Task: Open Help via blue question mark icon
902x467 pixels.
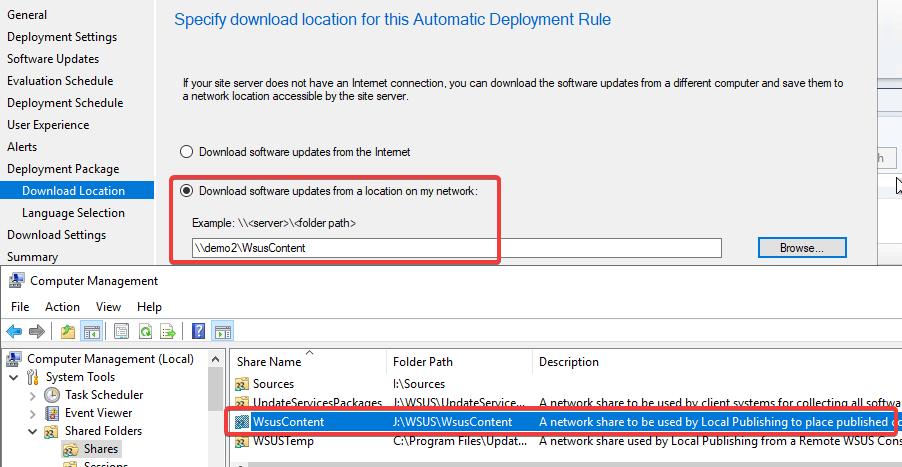Action: pos(199,331)
